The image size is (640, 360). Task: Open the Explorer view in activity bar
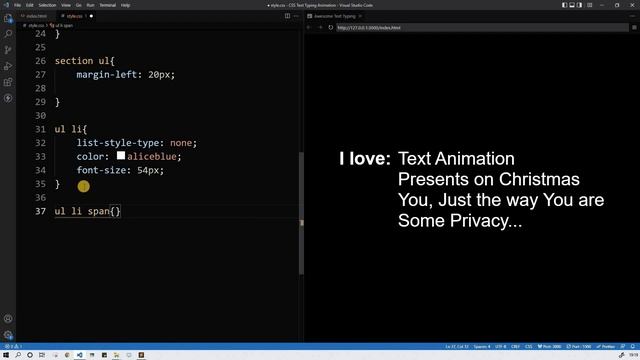click(x=8, y=18)
